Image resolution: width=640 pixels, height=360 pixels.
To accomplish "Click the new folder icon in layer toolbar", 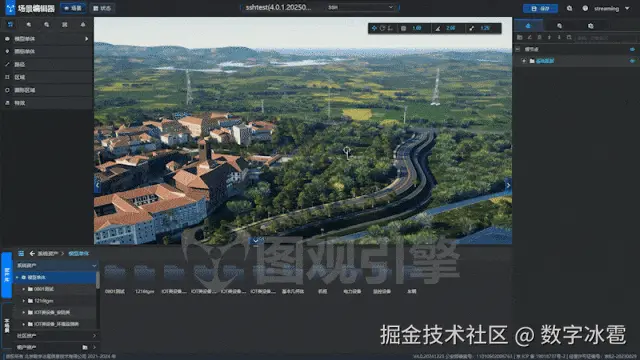I will click(520, 38).
